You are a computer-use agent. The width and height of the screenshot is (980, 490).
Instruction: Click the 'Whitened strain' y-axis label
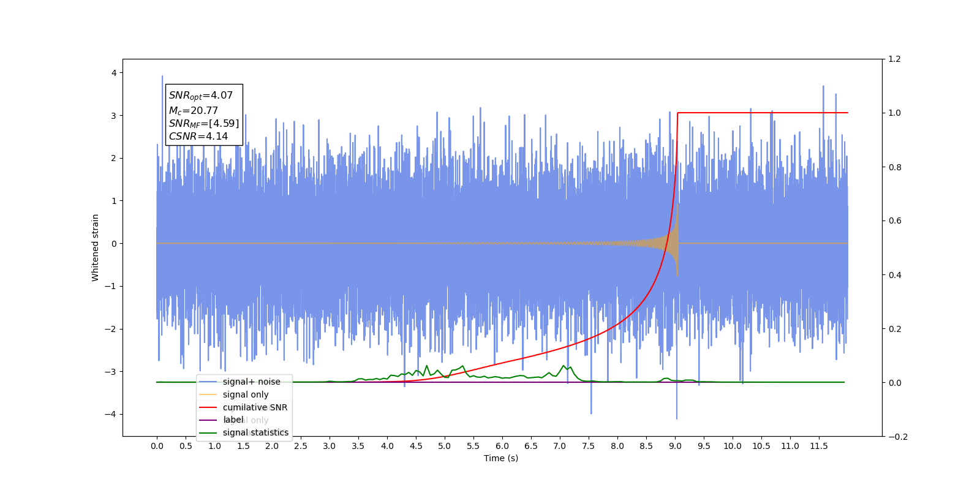(x=96, y=247)
